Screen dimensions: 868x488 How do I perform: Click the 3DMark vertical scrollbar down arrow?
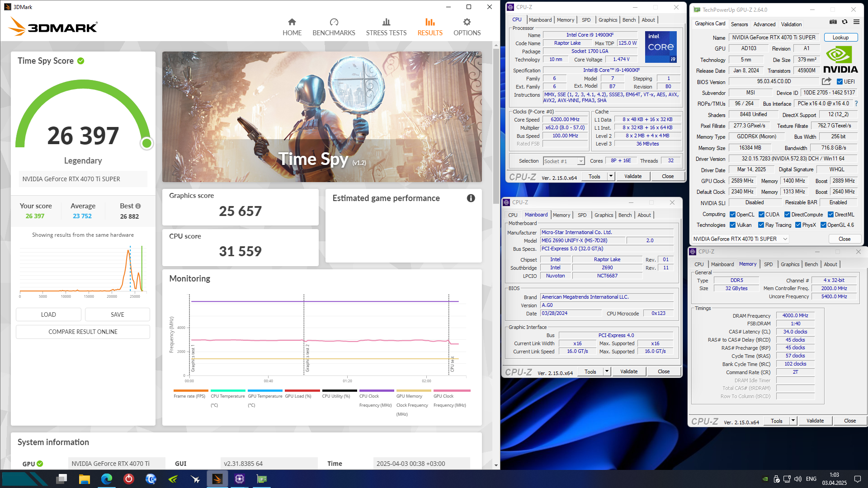coord(496,465)
